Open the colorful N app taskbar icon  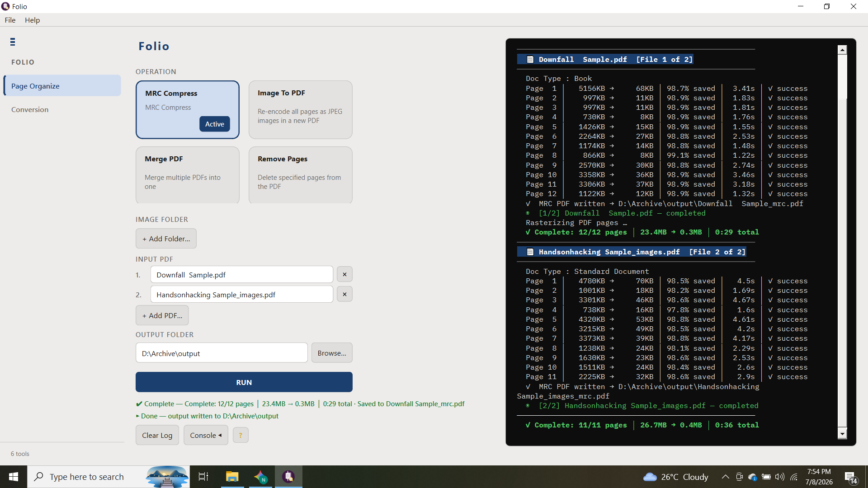(260, 477)
